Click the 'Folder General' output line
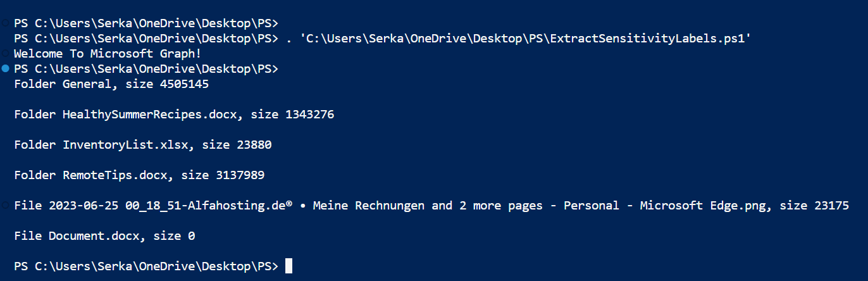Screen dimensions: 868x281 111,84
